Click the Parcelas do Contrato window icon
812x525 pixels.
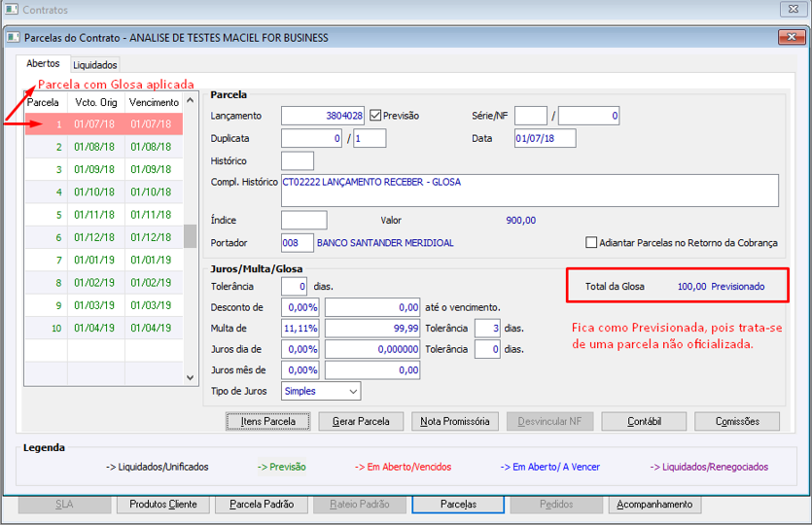(x=14, y=37)
